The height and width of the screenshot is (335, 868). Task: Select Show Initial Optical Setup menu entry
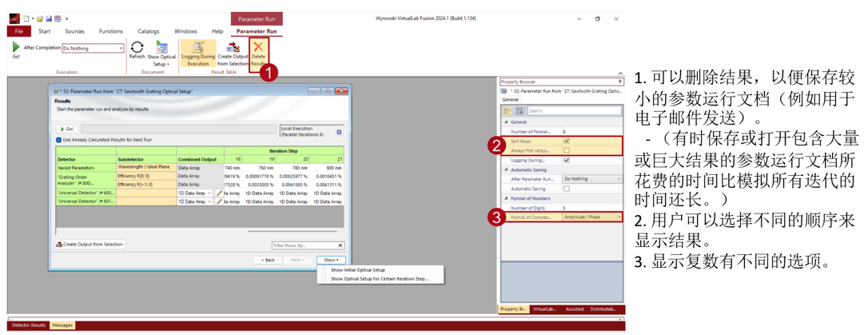tap(357, 270)
